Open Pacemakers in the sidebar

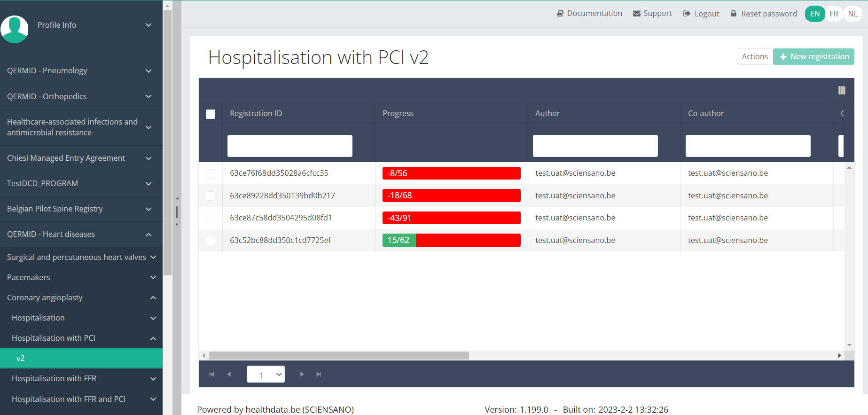(81, 277)
